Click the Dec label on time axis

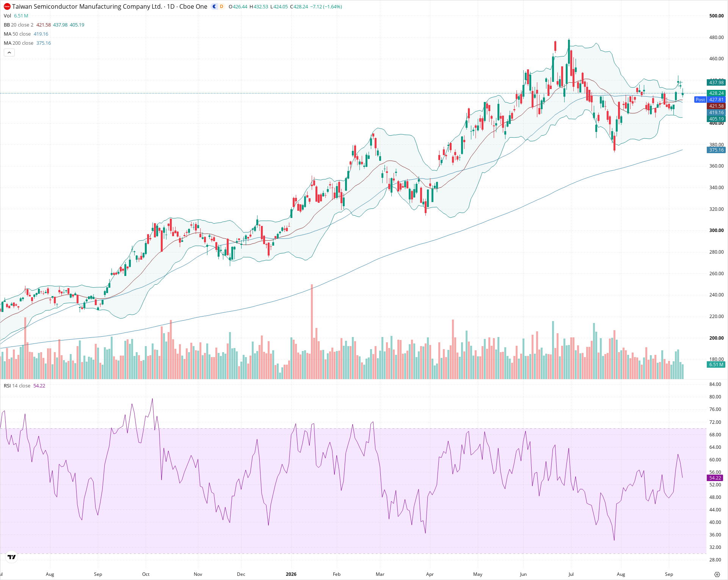(x=241, y=574)
